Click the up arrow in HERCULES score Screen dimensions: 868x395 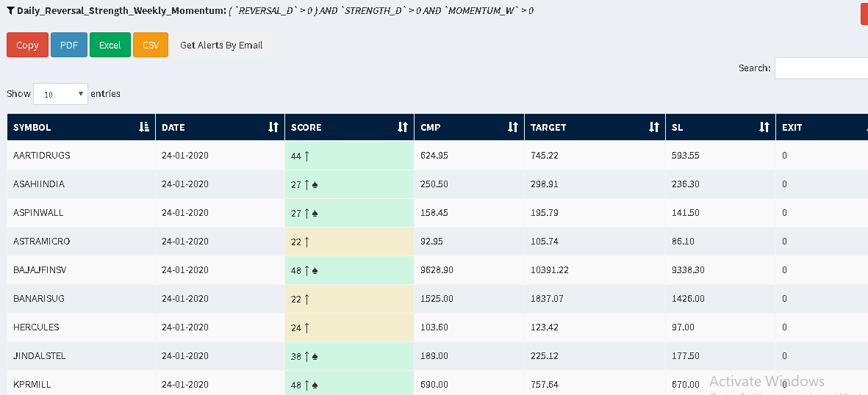[306, 328]
